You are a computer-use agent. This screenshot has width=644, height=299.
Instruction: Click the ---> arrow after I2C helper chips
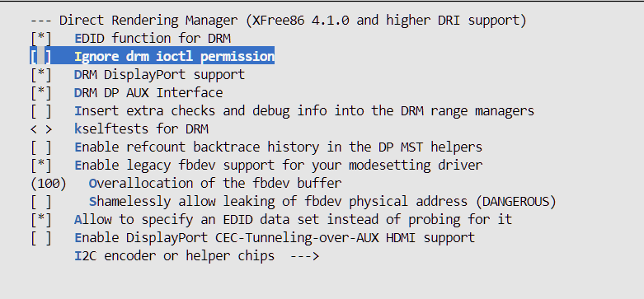304,256
